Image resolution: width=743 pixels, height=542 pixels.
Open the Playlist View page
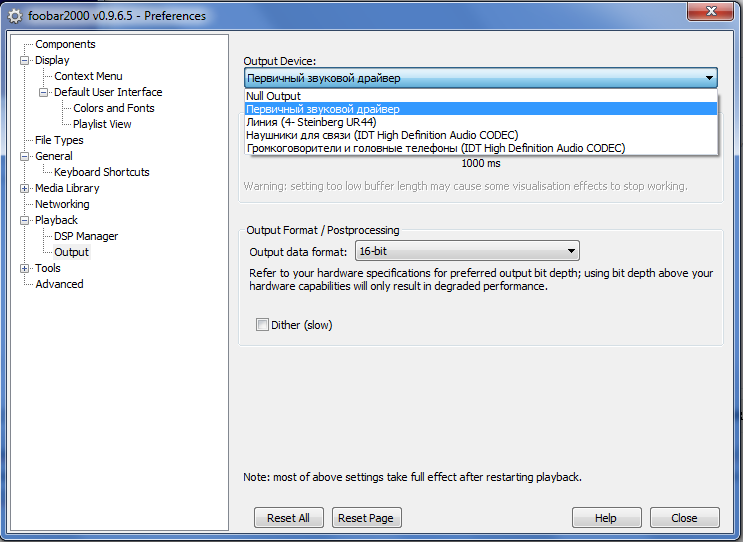point(102,124)
